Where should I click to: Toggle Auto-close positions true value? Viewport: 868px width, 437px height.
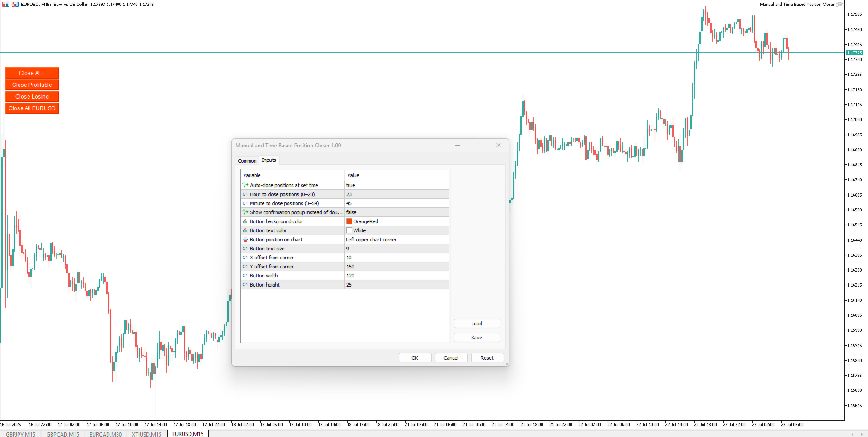397,185
